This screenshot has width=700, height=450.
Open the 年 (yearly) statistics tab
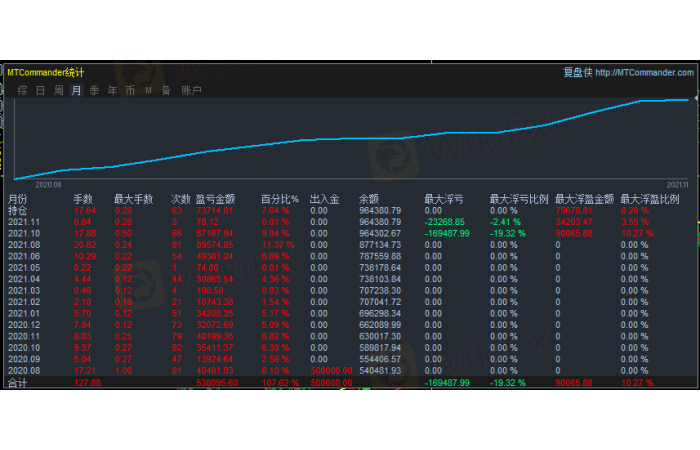coord(112,91)
